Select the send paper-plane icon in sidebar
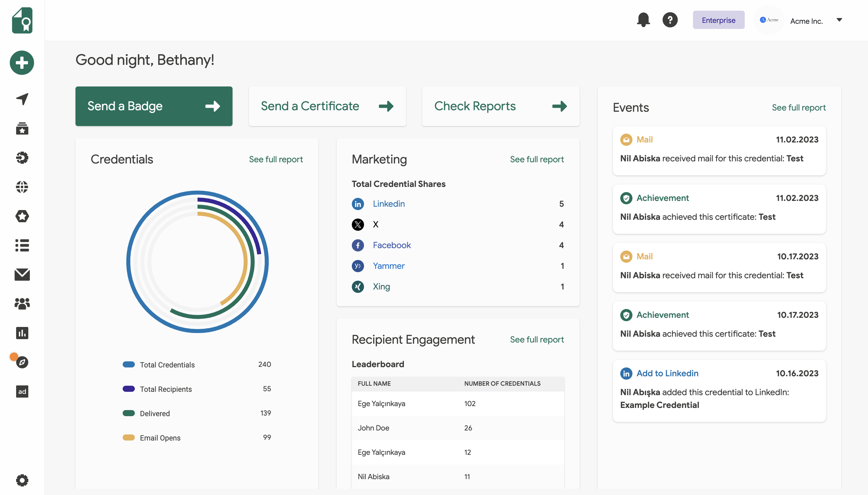 coord(22,99)
